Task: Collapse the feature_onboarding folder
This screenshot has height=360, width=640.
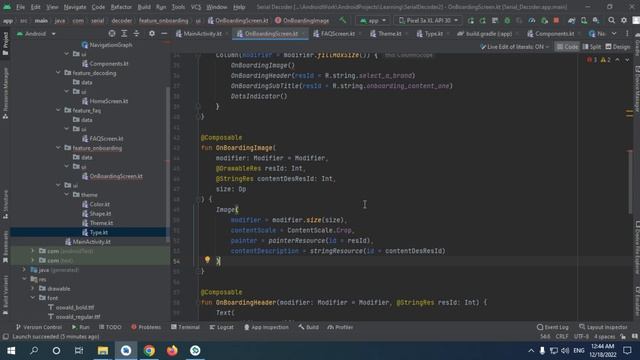Action: [58, 148]
